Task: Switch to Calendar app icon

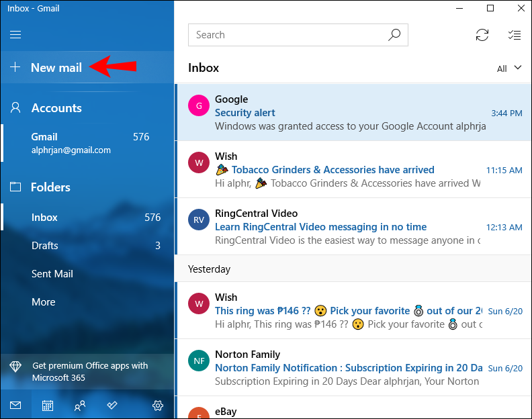Action: [48, 406]
